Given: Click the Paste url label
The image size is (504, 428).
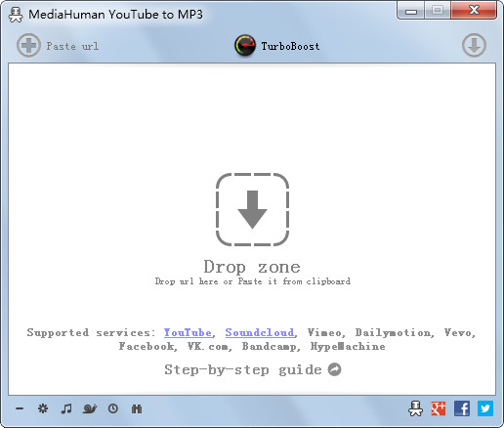Looking at the screenshot, I should coord(72,46).
